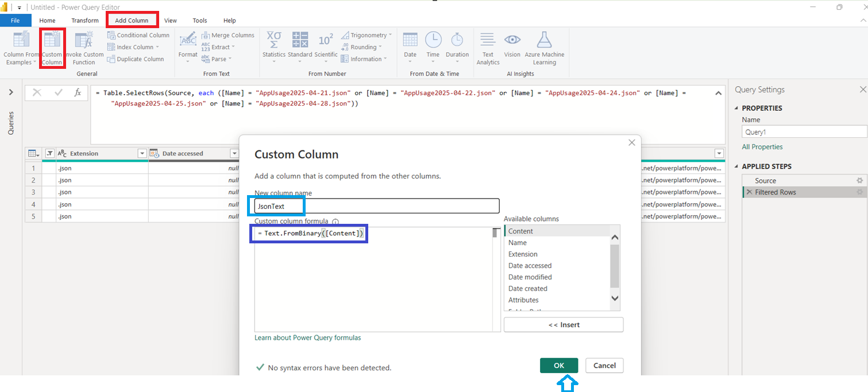The width and height of the screenshot is (868, 392).
Task: Click the New column name field
Action: [x=377, y=206]
